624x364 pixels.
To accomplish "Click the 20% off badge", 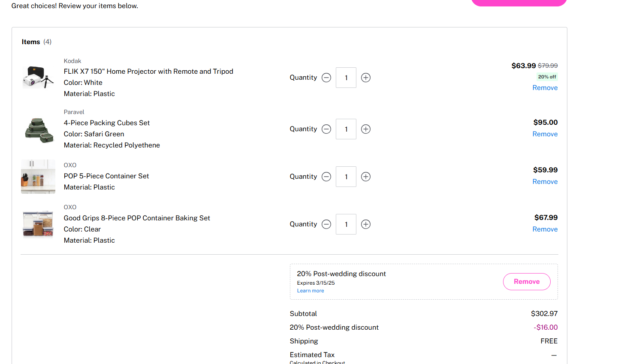I will pyautogui.click(x=547, y=77).
